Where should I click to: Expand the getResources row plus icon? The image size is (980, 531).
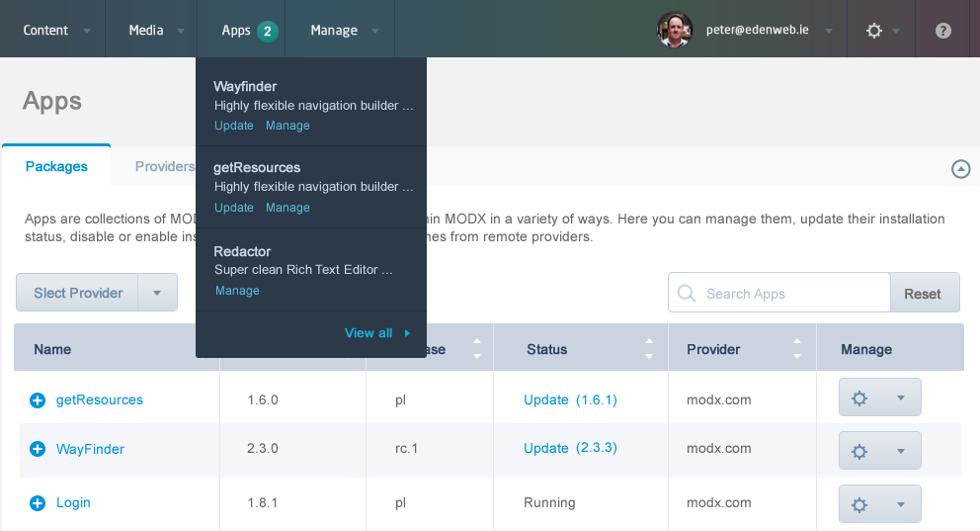[x=38, y=400]
